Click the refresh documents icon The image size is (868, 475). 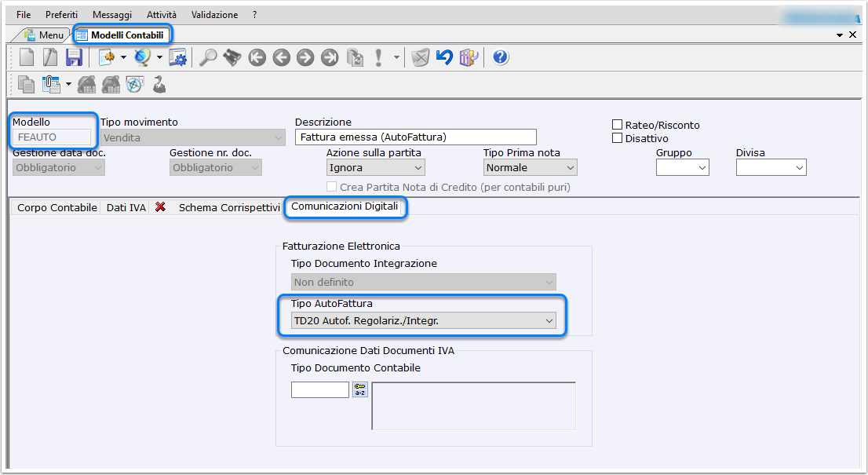click(354, 57)
